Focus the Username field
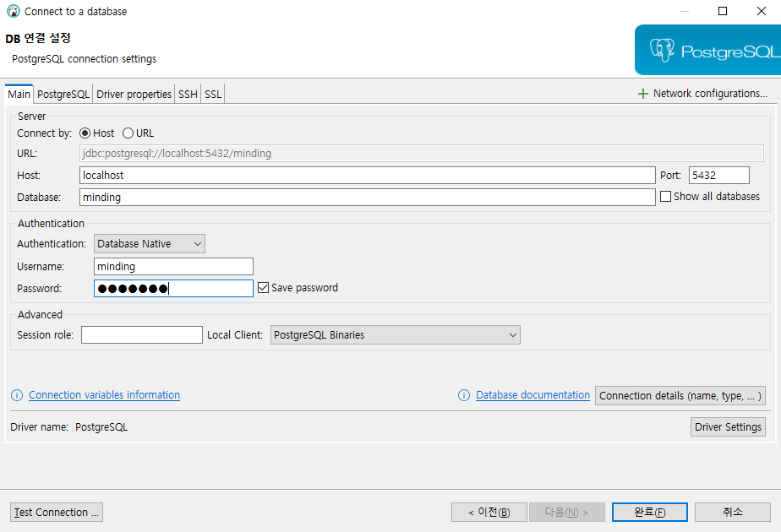The height and width of the screenshot is (532, 781). [x=173, y=266]
